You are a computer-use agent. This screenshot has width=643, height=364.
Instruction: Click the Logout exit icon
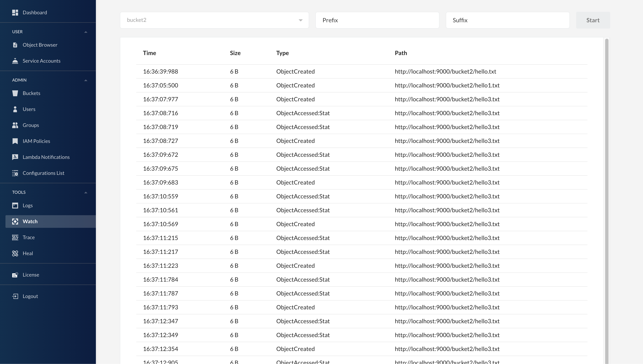[x=15, y=296]
